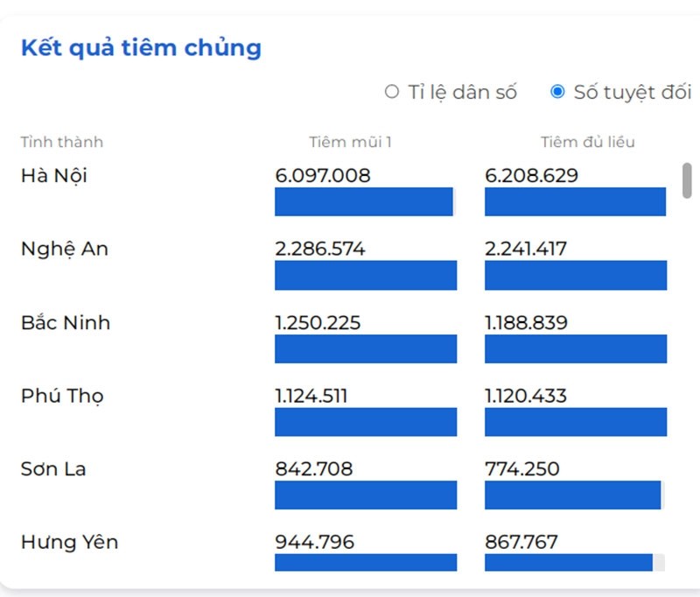This screenshot has height=597, width=700.
Task: Select the Nghệ An province label
Action: click(65, 249)
